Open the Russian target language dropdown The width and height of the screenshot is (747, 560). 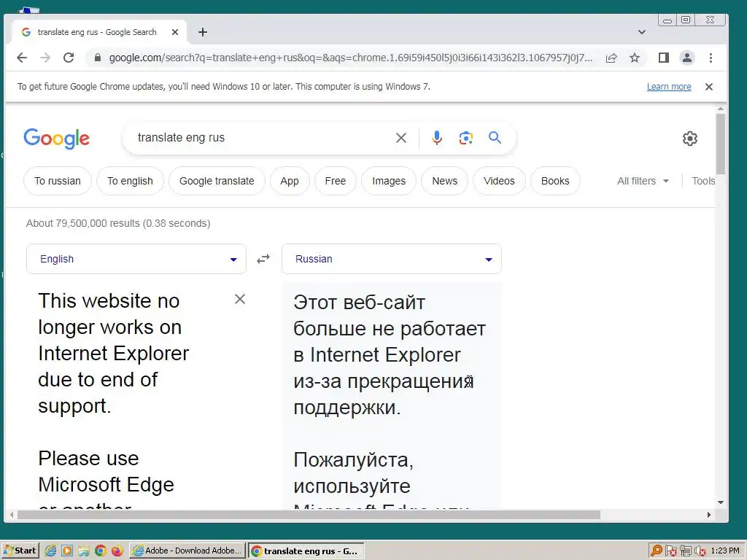point(392,259)
